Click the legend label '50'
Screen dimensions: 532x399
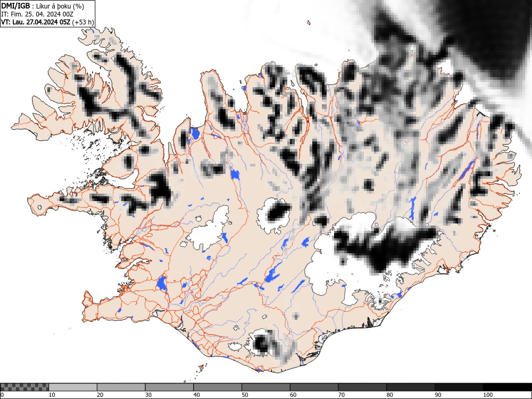245,395
